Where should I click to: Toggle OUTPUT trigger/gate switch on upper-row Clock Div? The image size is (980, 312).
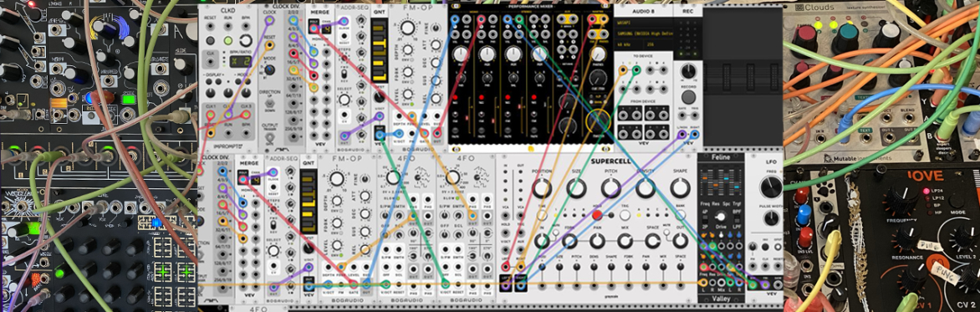coord(270,136)
